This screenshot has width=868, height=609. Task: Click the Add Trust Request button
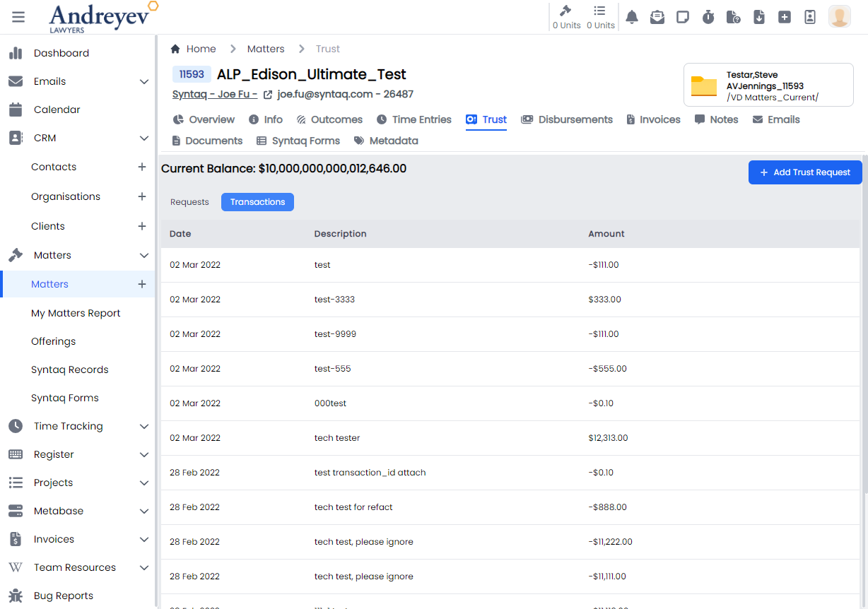pos(804,172)
